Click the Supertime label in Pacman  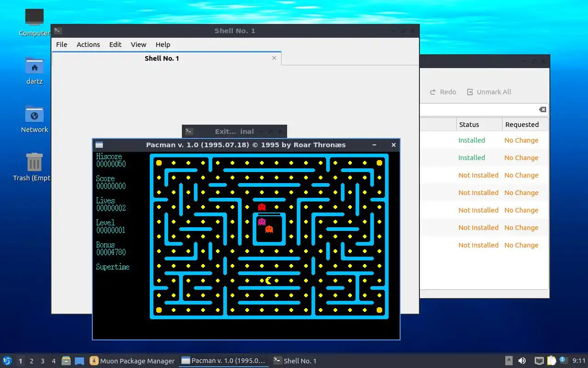pyautogui.click(x=113, y=267)
